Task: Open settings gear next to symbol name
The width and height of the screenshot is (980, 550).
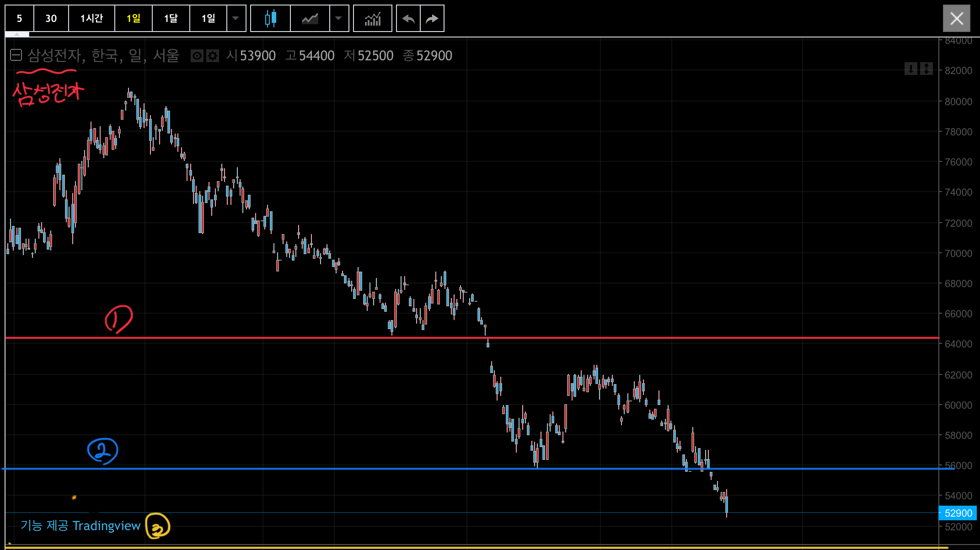Action: [212, 56]
